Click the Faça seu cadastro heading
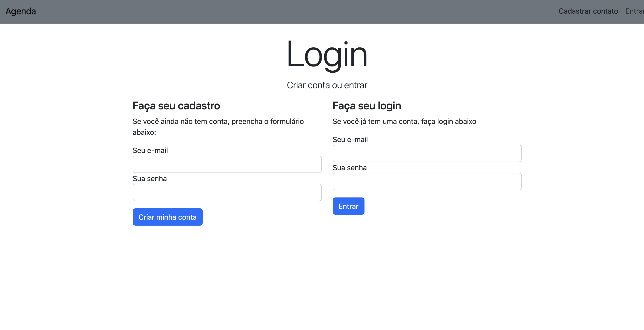Image resolution: width=644 pixels, height=330 pixels. (176, 106)
